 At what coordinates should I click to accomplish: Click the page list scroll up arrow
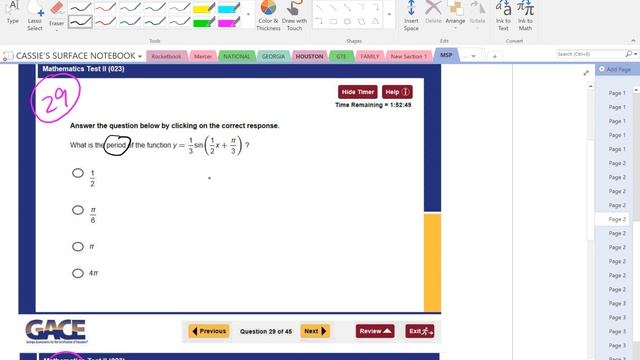pos(636,89)
